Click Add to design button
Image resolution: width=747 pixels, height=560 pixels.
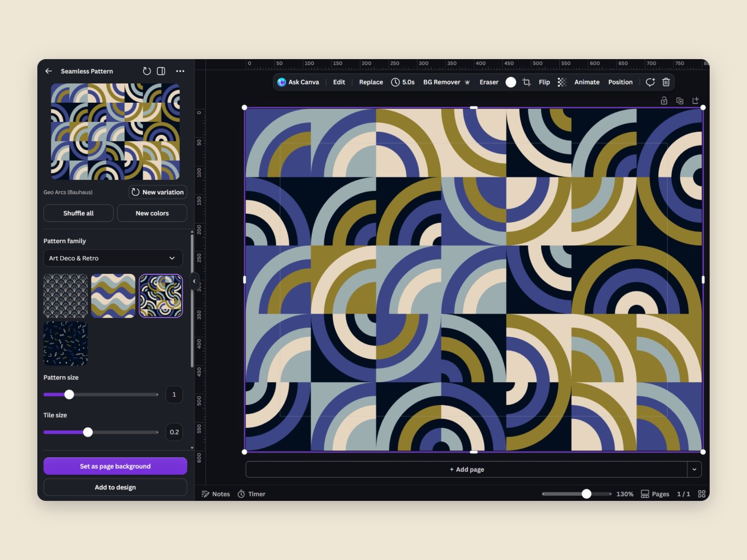click(x=115, y=487)
